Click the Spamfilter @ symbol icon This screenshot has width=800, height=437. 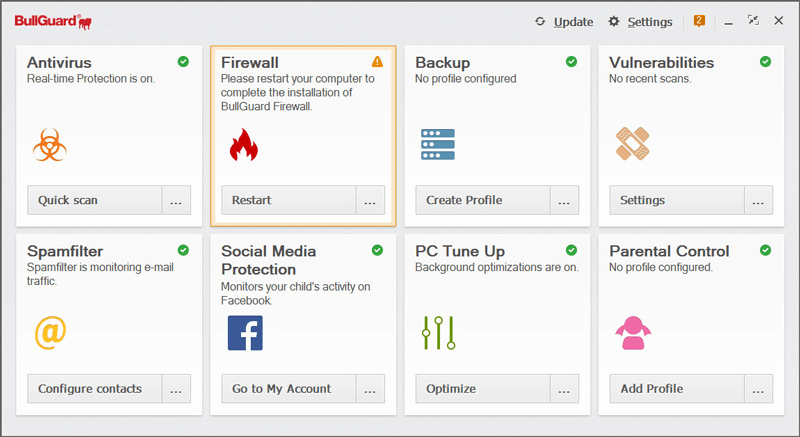click(x=49, y=332)
